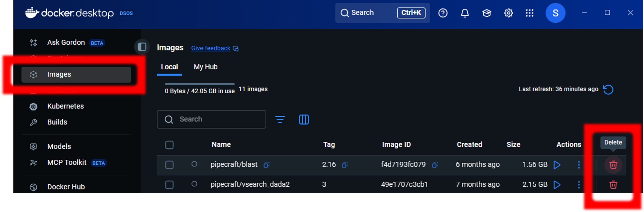Open more actions for pipecraft/blast
The height and width of the screenshot is (212, 644).
tap(579, 165)
